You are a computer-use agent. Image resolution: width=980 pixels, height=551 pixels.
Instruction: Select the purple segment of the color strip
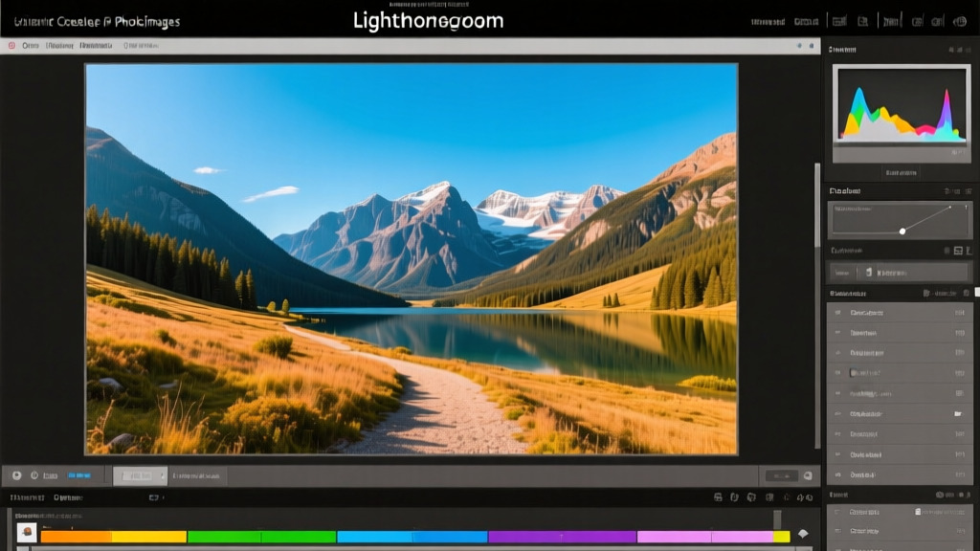[563, 537]
